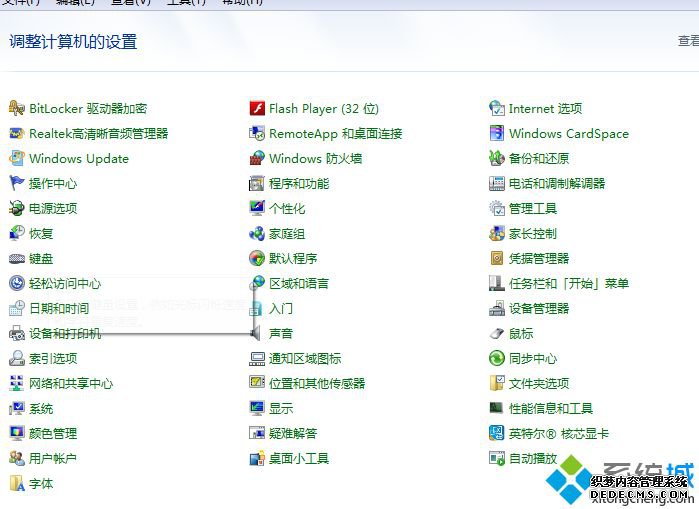
Task: Click the 任务栏和「开始」菜单 link
Action: point(569,283)
